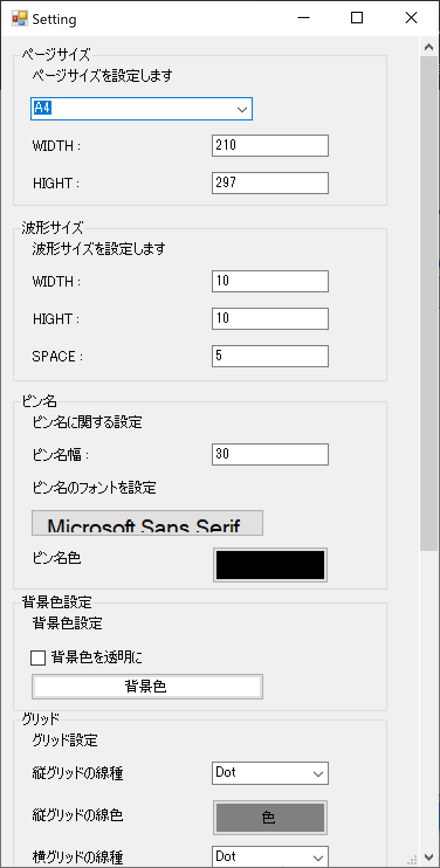Click the Setting window app icon
Screen dimensions: 440x868
tap(19, 19)
